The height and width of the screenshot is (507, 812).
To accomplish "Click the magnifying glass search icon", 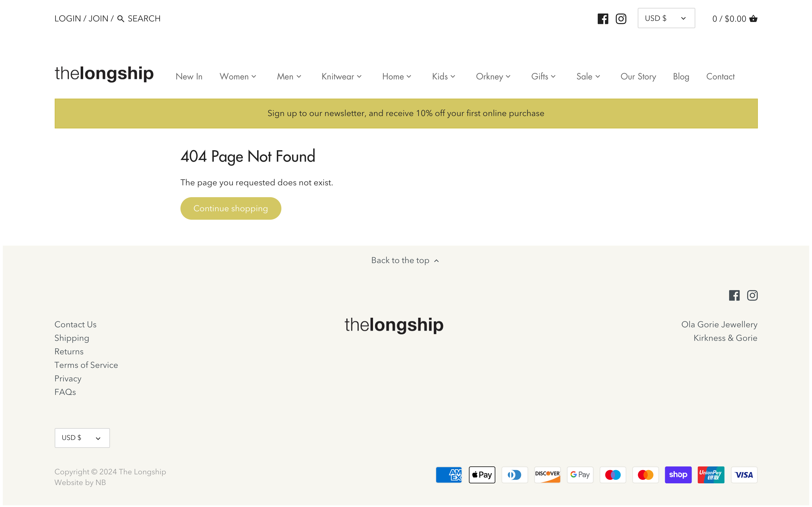I will [x=121, y=19].
